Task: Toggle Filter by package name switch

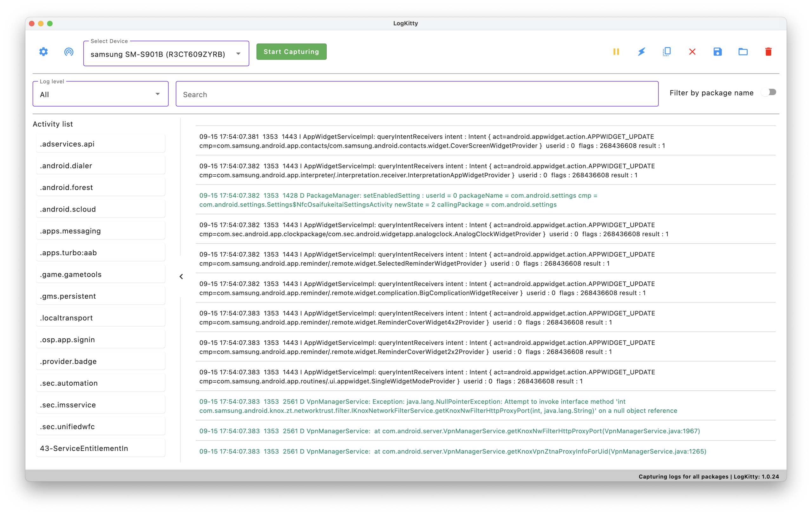Action: coord(769,92)
